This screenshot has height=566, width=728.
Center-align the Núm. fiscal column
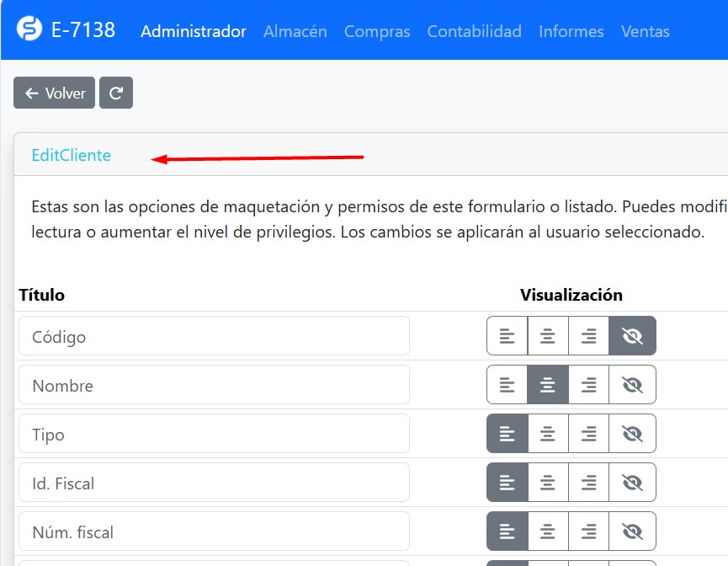(548, 531)
